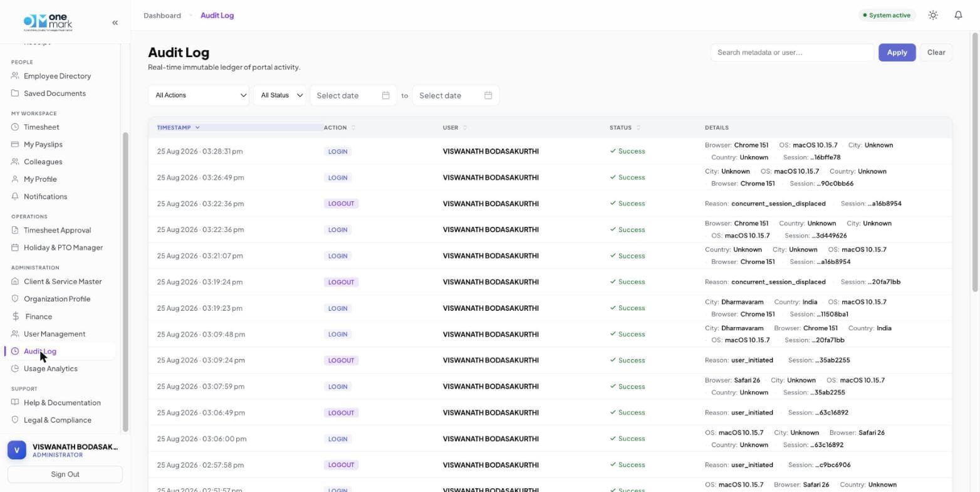Click the Audit Log clock icon
Image resolution: width=980 pixels, height=492 pixels.
(x=15, y=351)
